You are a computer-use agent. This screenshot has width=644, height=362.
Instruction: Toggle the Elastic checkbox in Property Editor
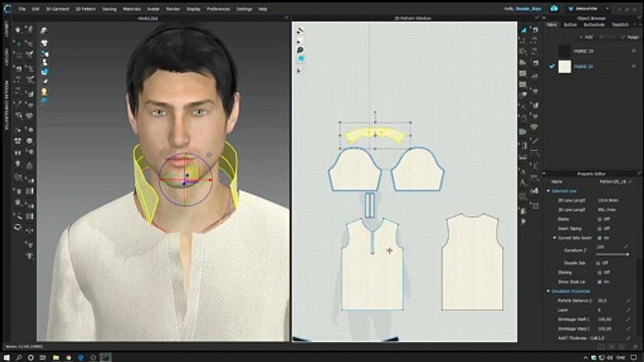[x=599, y=219]
